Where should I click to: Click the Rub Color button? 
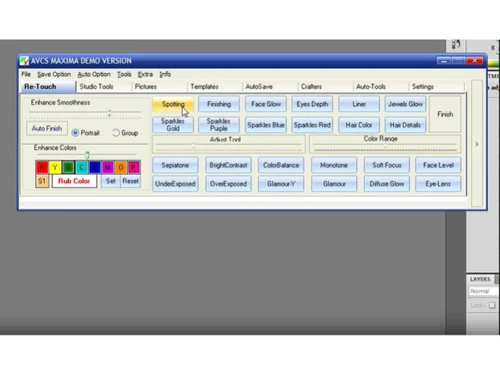point(74,181)
